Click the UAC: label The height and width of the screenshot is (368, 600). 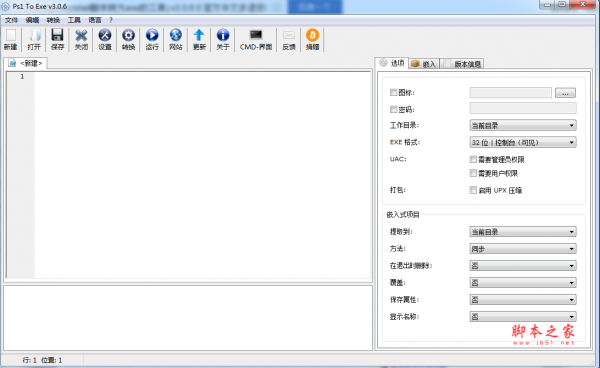[x=398, y=159]
